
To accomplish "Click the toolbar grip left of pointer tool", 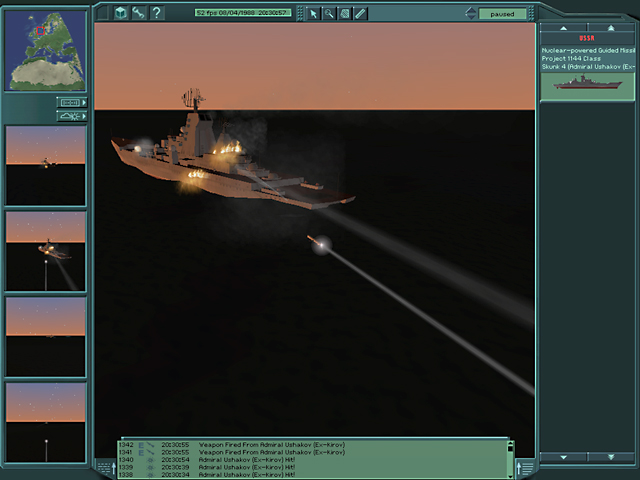I will 300,14.
